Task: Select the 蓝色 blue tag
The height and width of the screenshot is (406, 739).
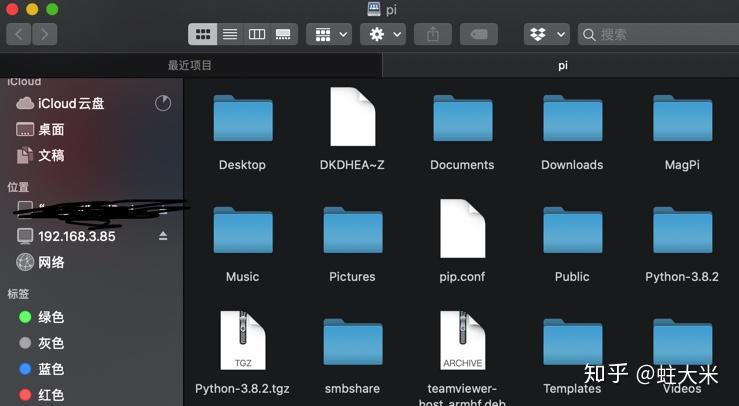Action: tap(41, 369)
